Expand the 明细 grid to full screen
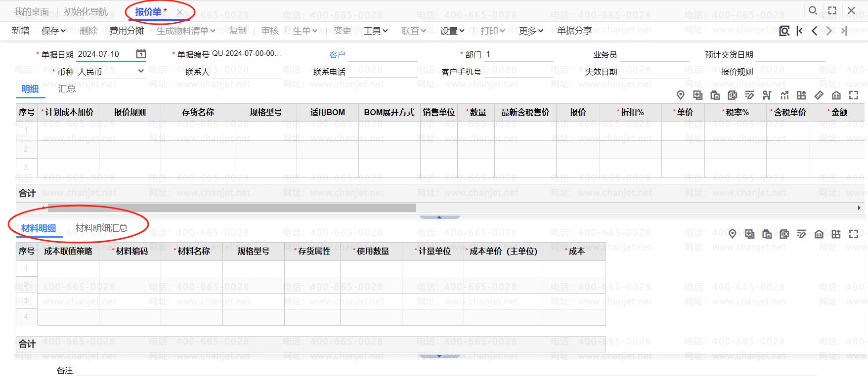The height and width of the screenshot is (384, 868). coord(854,95)
